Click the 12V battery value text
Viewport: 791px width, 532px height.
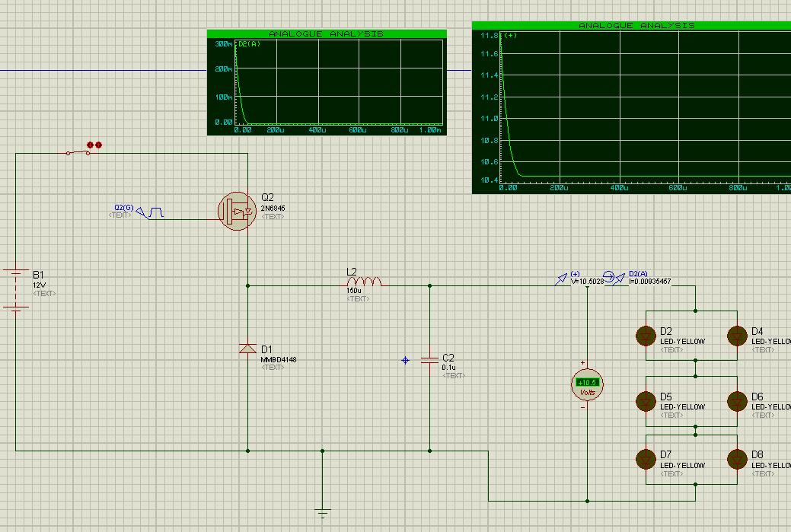pyautogui.click(x=40, y=285)
